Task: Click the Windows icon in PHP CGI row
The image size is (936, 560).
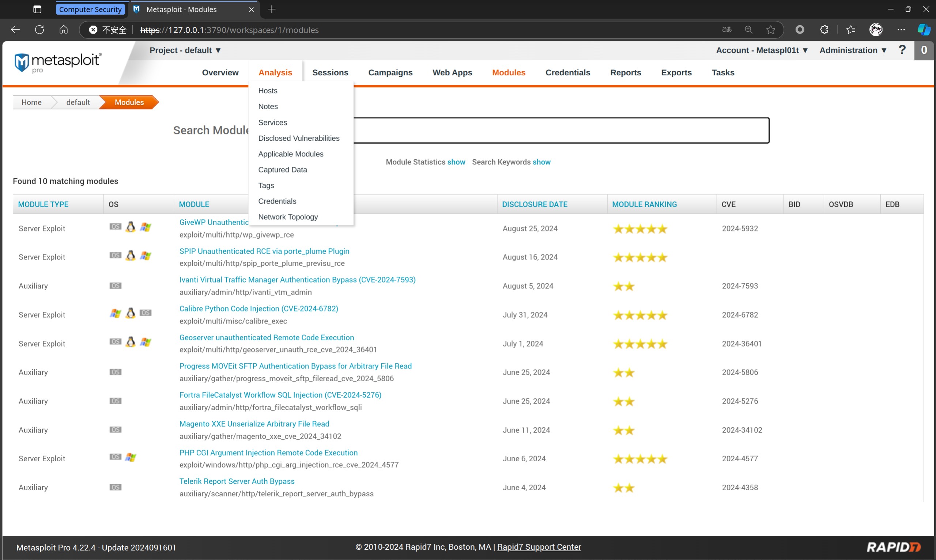Action: (131, 457)
